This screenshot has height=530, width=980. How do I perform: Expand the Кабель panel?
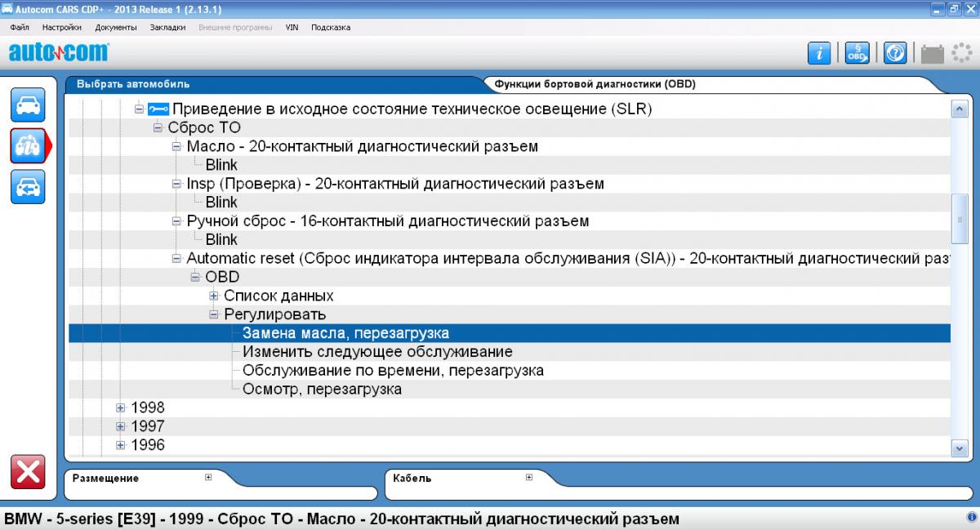click(528, 478)
